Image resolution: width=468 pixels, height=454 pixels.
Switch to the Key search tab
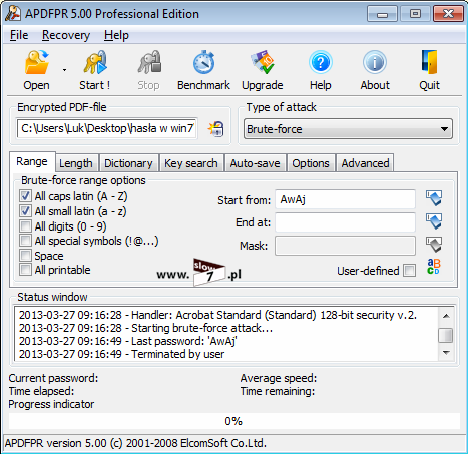[191, 163]
